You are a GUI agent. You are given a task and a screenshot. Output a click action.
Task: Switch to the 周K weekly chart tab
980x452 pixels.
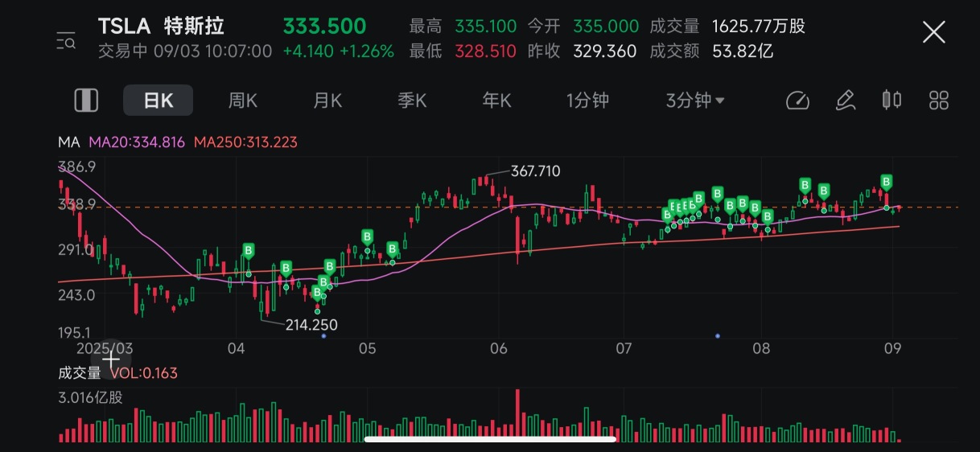point(242,101)
